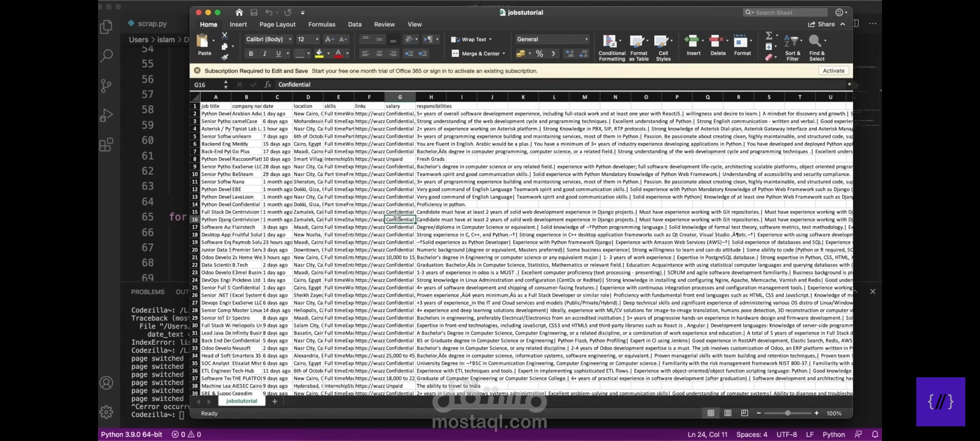Image resolution: width=980 pixels, height=441 pixels.
Task: Switch to the Data ribbon tab
Action: (355, 24)
